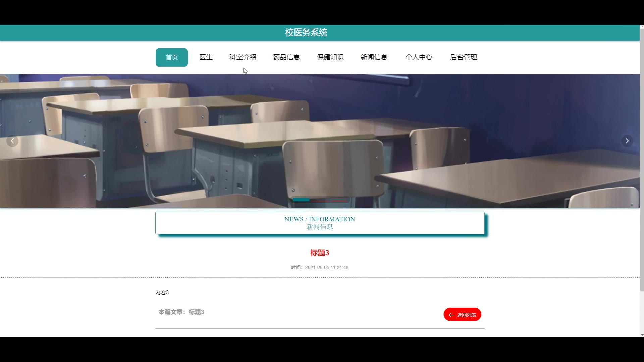
Task: Open the 保健知识 section
Action: click(330, 57)
